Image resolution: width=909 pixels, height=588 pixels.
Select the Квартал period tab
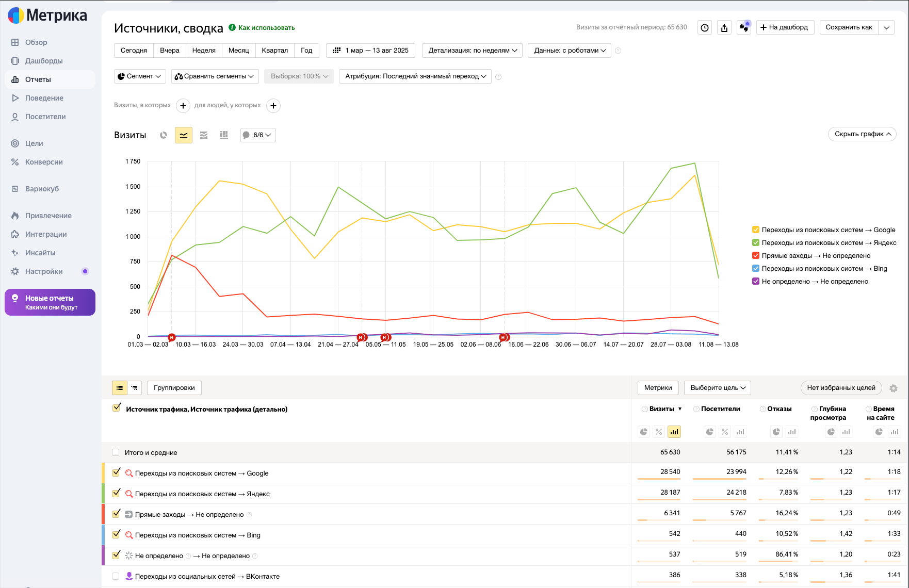coord(274,51)
